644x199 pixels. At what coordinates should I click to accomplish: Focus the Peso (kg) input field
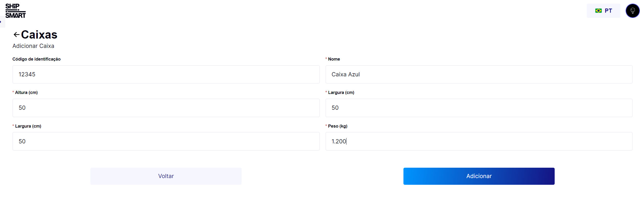[x=479, y=142]
